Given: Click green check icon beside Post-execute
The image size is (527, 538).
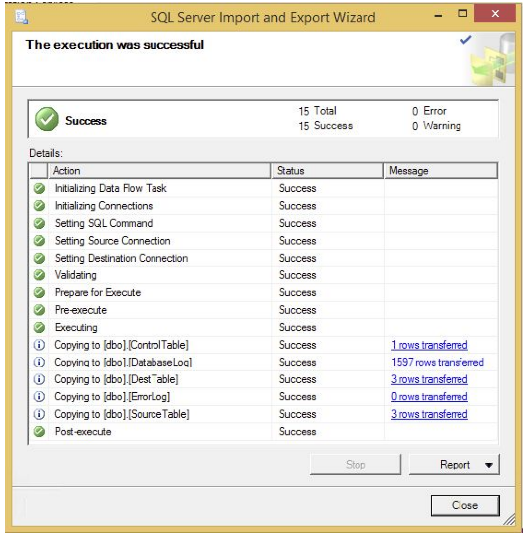Looking at the screenshot, I should (x=39, y=432).
